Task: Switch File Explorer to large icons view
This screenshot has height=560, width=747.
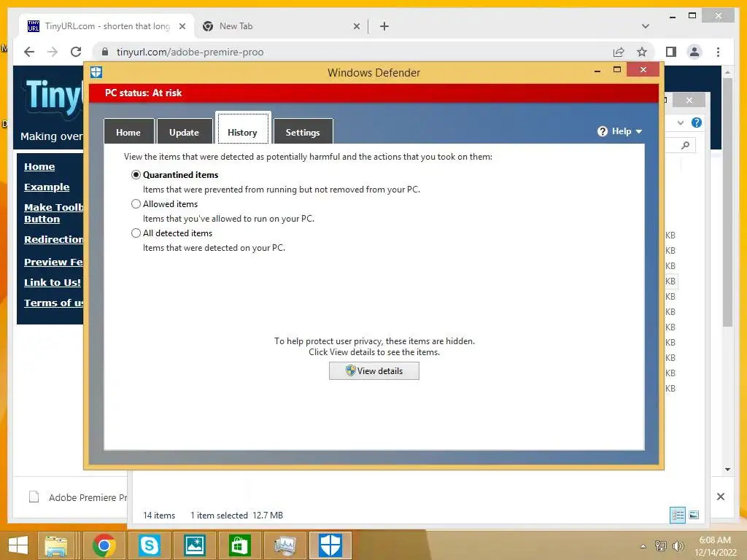Action: point(694,515)
